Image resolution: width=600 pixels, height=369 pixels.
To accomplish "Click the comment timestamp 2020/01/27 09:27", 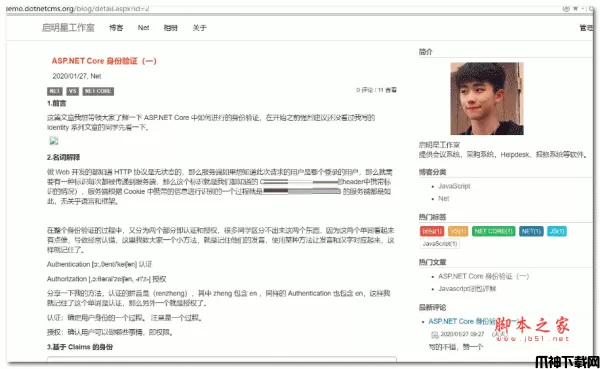I will [x=462, y=334].
